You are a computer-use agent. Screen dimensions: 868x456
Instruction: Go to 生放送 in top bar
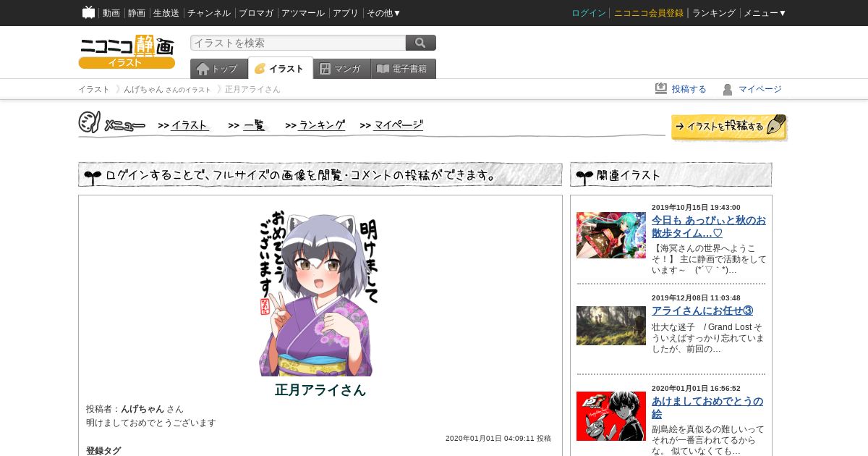[166, 13]
